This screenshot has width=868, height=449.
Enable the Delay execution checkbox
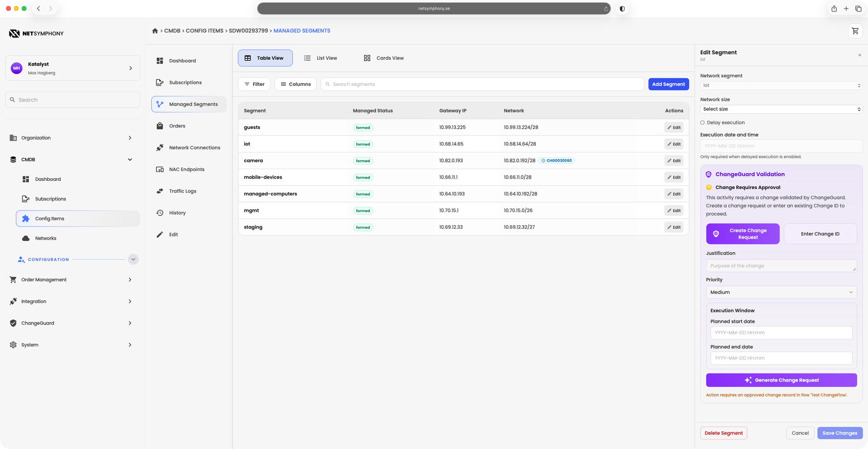pyautogui.click(x=703, y=123)
